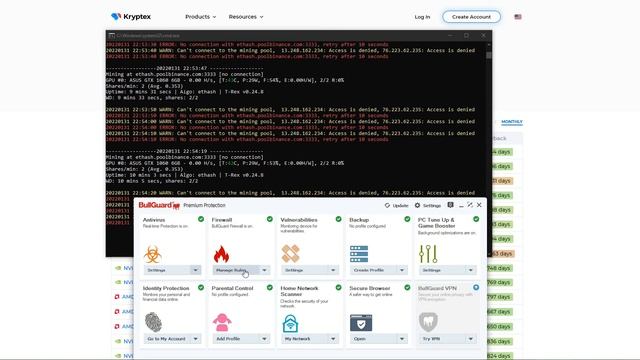The width and height of the screenshot is (640, 360).
Task: Switch to the MONTHLY tab on Kryptex page
Action: pos(512,122)
